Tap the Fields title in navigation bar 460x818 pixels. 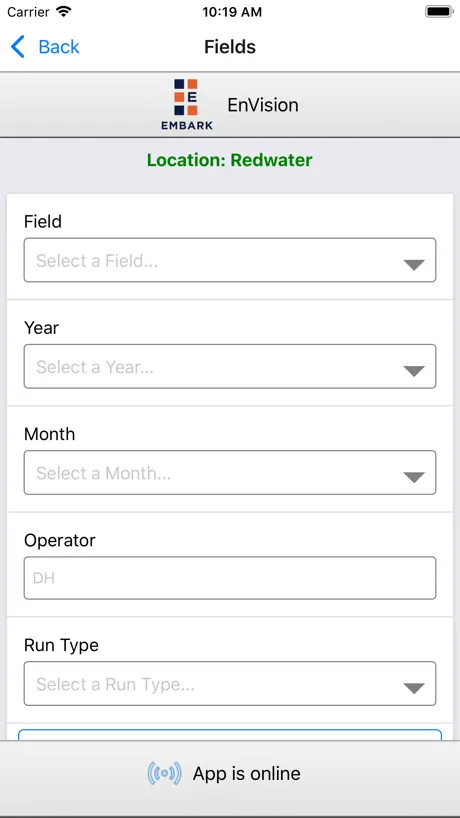pos(230,47)
